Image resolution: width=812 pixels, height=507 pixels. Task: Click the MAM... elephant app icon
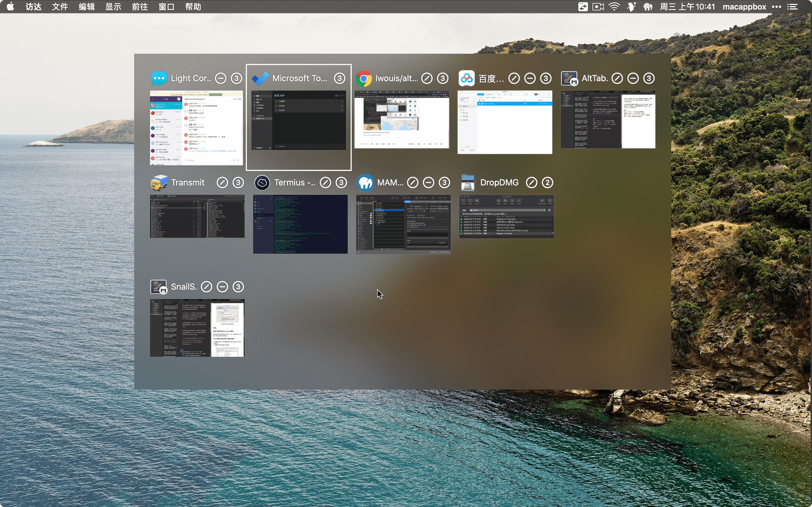[x=365, y=183]
